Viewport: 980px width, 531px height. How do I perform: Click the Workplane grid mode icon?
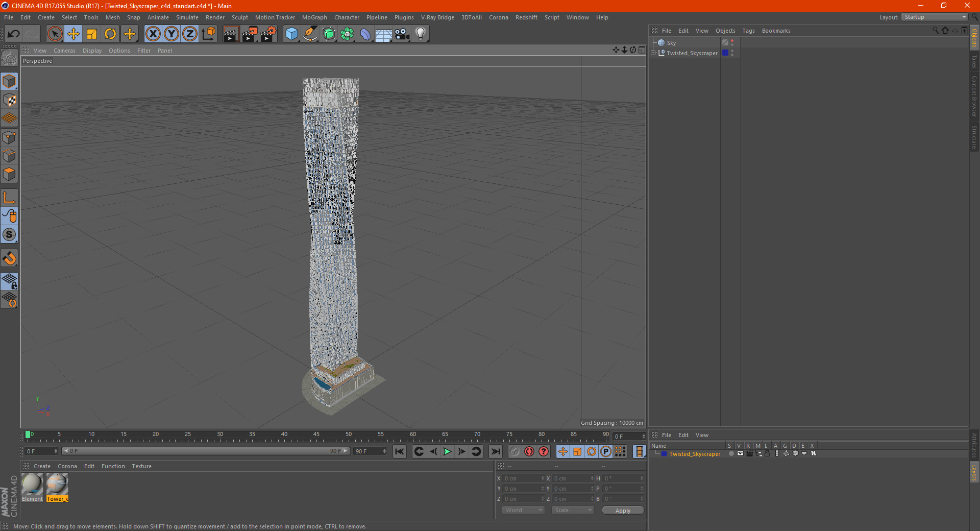tap(9, 118)
